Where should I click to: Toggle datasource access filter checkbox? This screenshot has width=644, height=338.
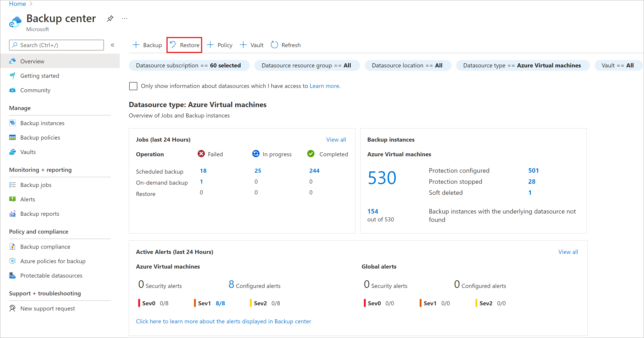[133, 86]
